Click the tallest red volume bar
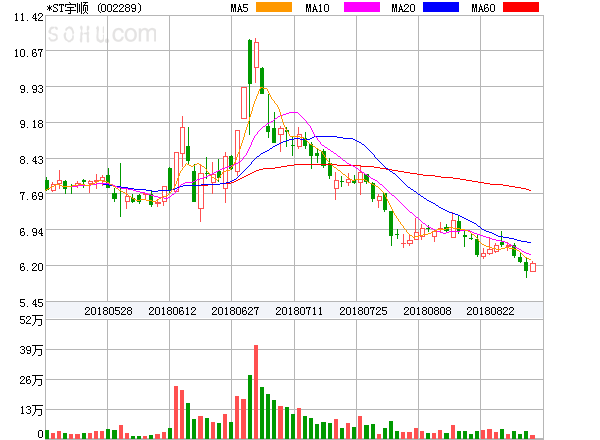Image resolution: width=600 pixels, height=440 pixels. coord(256,392)
